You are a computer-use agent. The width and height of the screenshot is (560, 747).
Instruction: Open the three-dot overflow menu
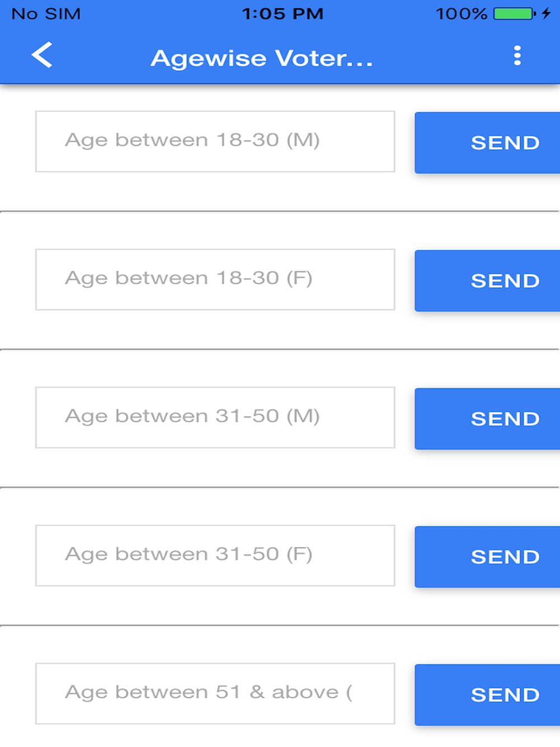(x=517, y=55)
